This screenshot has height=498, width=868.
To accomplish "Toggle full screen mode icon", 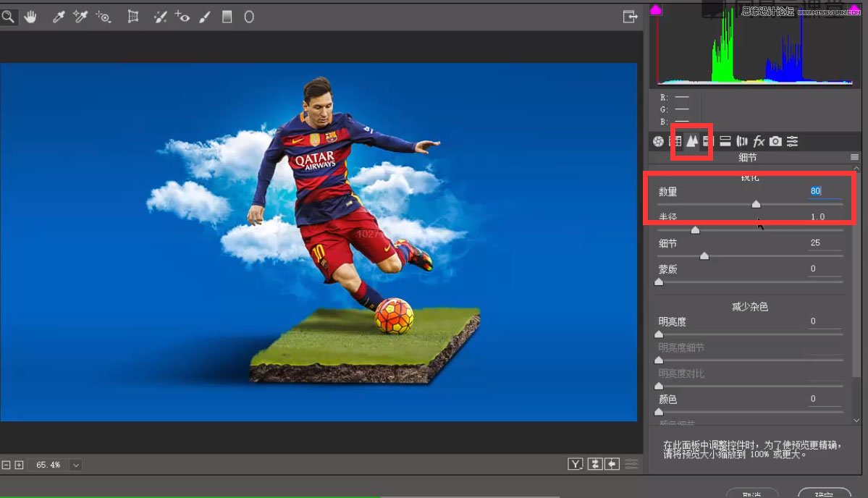I will (x=630, y=17).
